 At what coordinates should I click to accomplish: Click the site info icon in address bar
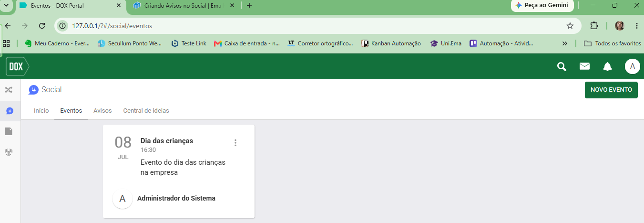click(x=62, y=26)
